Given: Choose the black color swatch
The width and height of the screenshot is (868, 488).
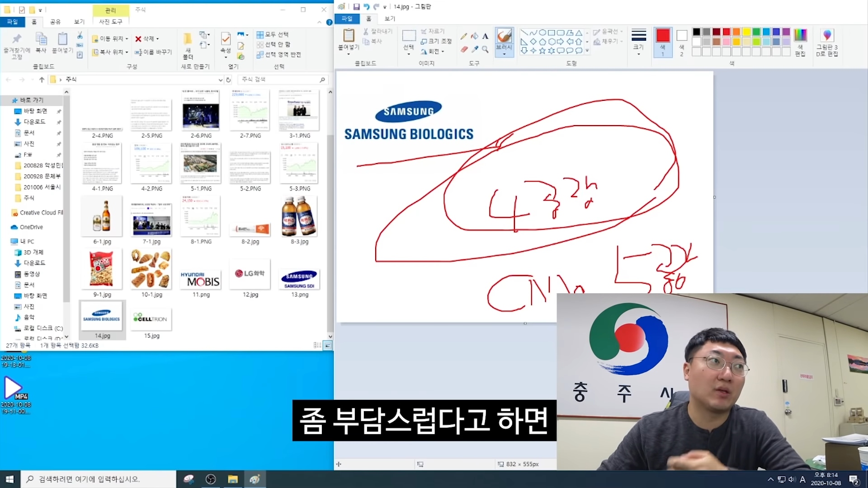Looking at the screenshot, I should [x=696, y=32].
